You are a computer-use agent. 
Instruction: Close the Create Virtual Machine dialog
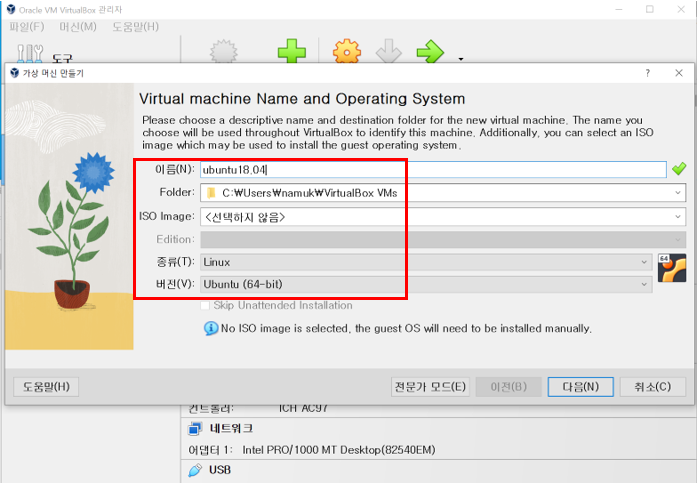pos(679,73)
